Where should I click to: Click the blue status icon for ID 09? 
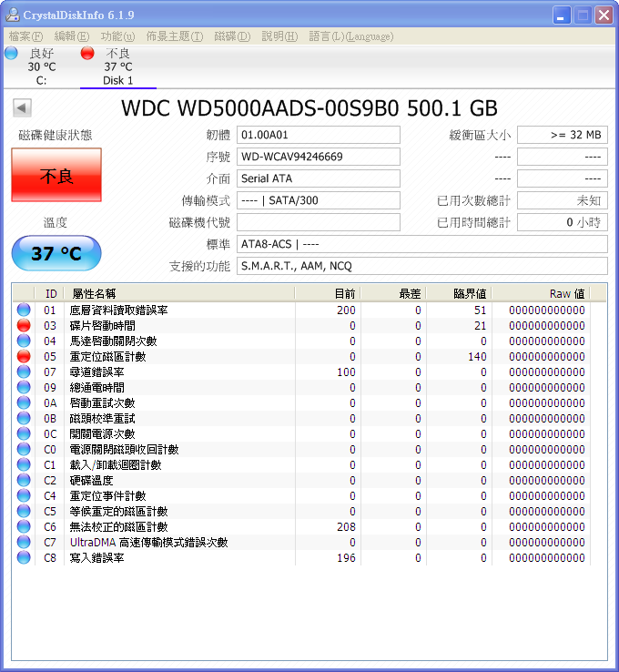tap(24, 387)
